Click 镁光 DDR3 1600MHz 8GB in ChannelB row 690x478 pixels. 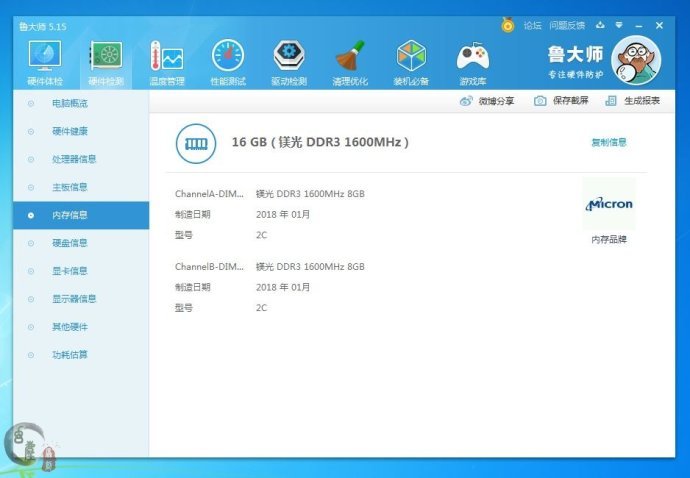[310, 266]
